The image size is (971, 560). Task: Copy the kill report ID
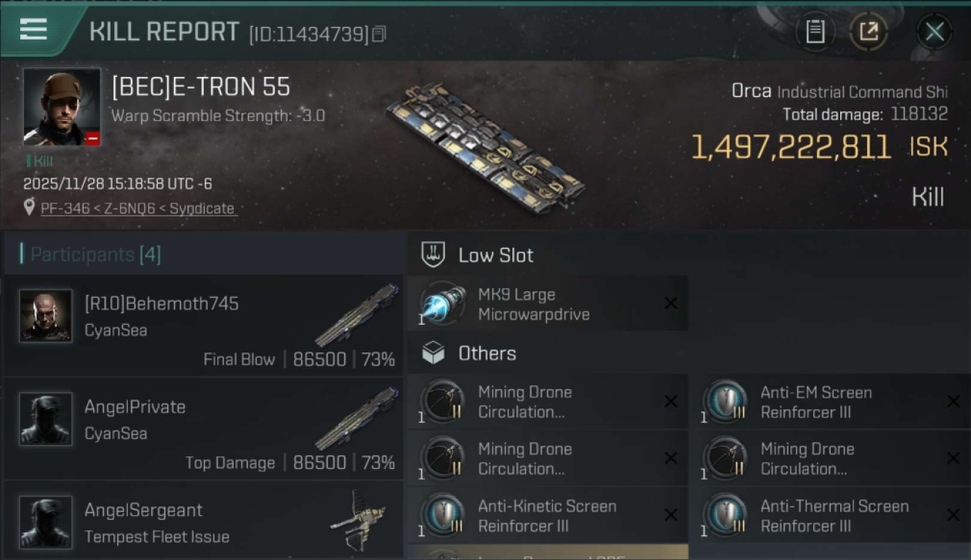coord(379,34)
